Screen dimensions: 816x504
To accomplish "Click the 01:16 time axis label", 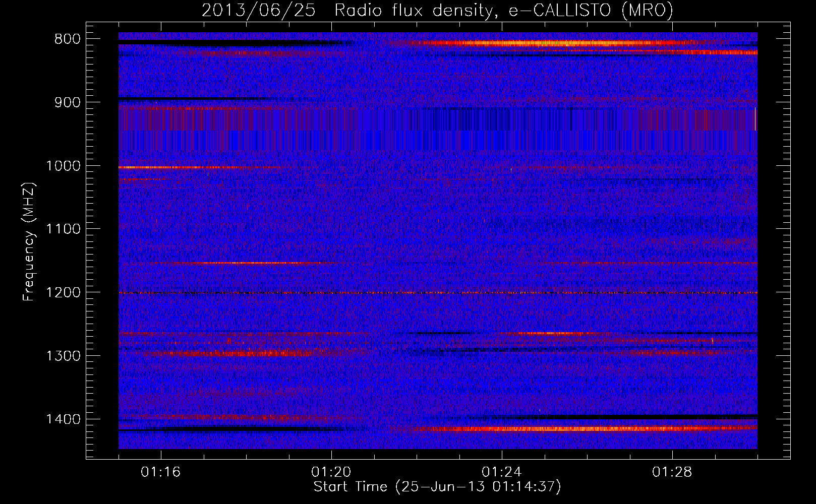I will click(161, 472).
